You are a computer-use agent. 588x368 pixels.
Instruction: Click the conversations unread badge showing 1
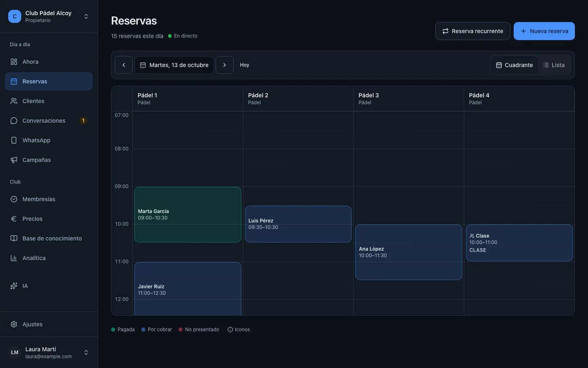tap(83, 121)
